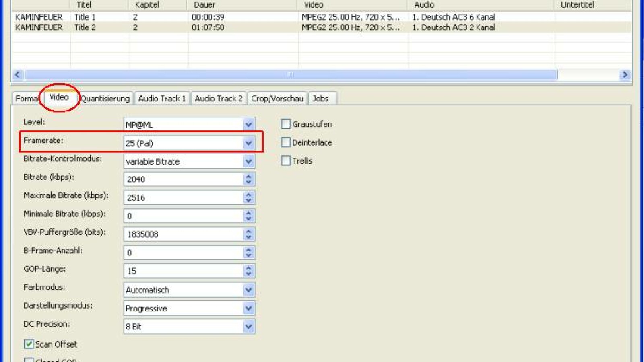Viewport: 644px width, 362px height.
Task: Enable the Graustufen checkbox
Action: pos(286,124)
